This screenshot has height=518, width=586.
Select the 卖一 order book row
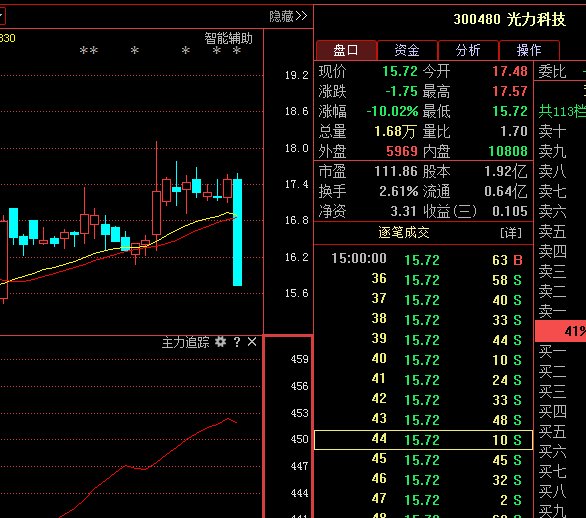[x=561, y=312]
